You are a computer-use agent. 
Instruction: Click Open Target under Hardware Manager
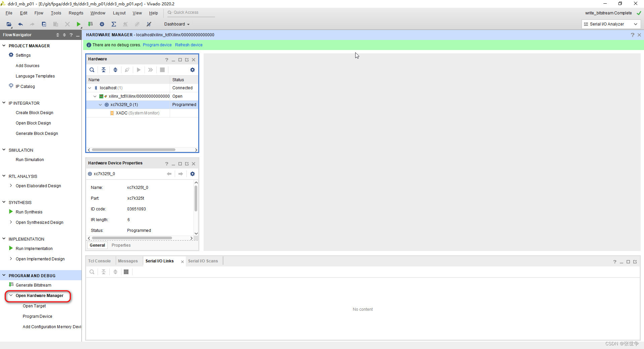pos(34,306)
